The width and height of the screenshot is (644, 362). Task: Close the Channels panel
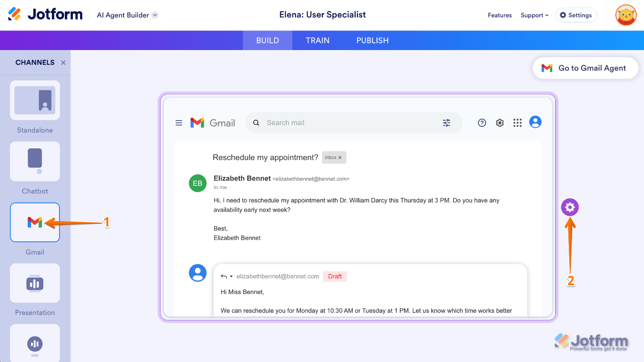pos(64,63)
